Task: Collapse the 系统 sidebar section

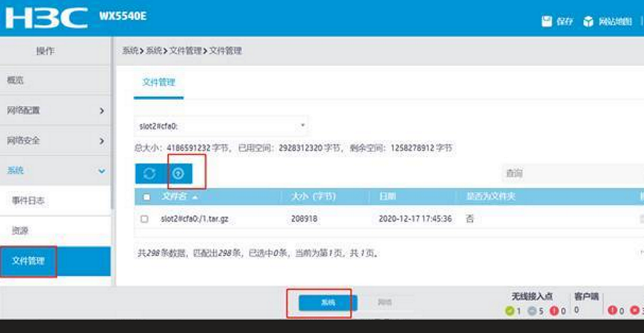Action: [102, 171]
